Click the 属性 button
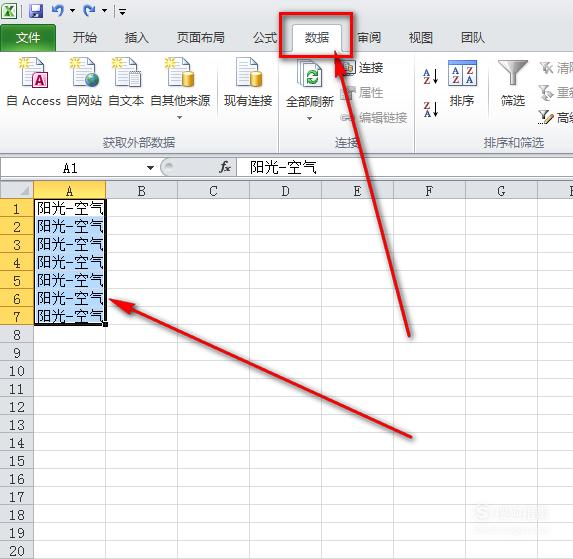The height and width of the screenshot is (559, 573). [362, 93]
